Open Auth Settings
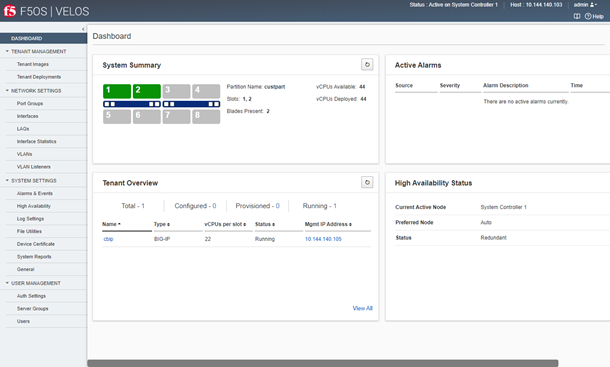The width and height of the screenshot is (610, 367). 31,296
